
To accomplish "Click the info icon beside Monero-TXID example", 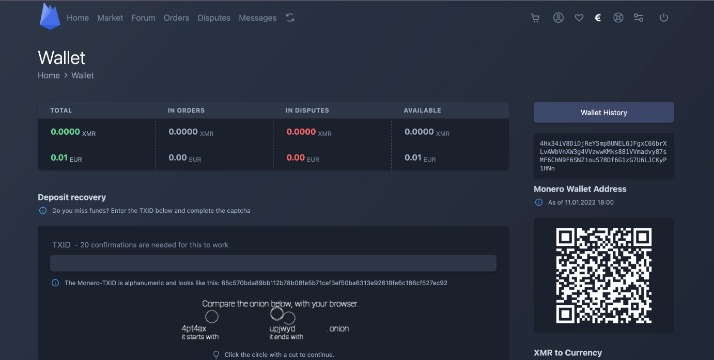I will click(x=55, y=283).
